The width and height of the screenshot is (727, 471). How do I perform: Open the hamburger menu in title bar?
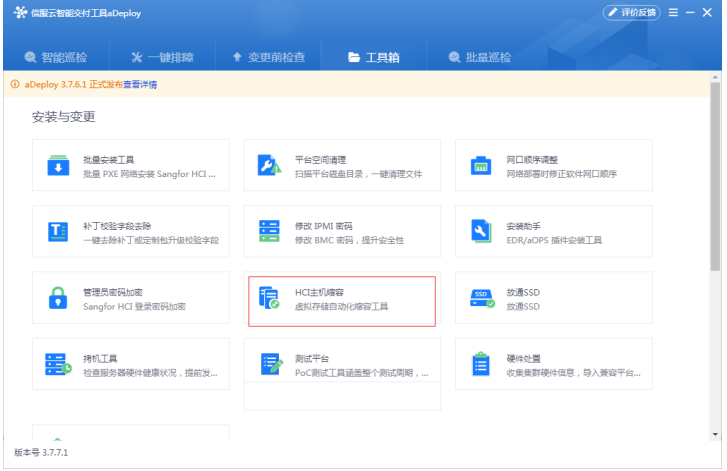click(x=674, y=12)
